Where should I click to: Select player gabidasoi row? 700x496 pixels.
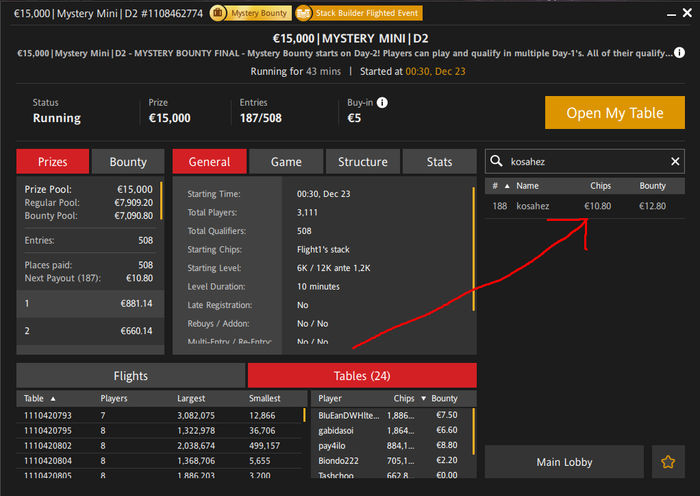coord(391,430)
